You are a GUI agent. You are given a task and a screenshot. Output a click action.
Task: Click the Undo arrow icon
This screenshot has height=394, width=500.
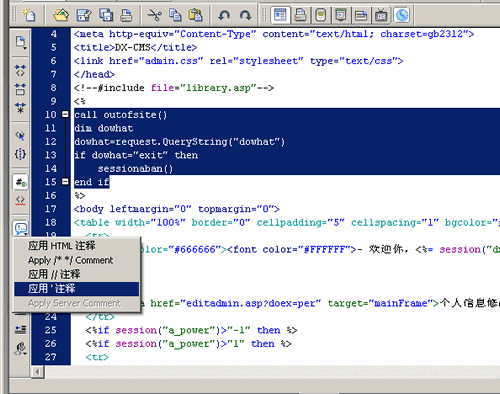pyautogui.click(x=224, y=15)
